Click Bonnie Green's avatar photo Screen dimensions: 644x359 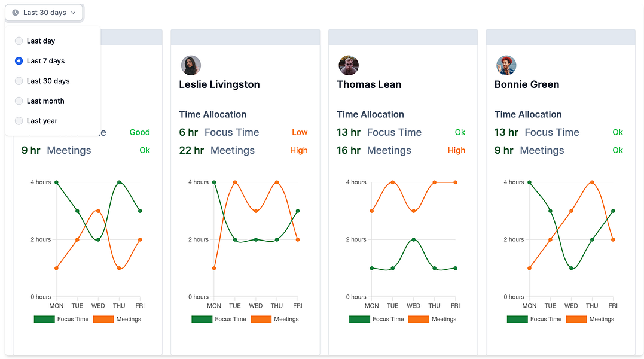click(x=506, y=65)
